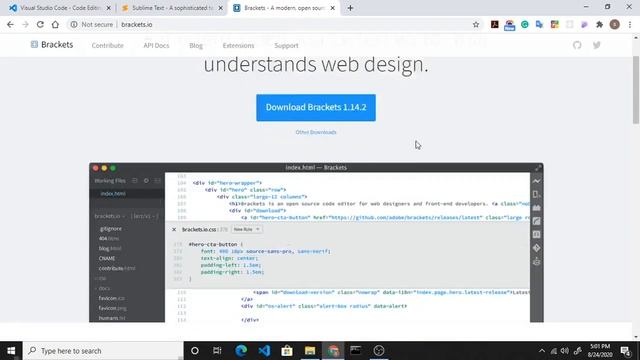This screenshot has height=360, width=640.
Task: Click the Grammarly extension icon
Action: pos(525,24)
